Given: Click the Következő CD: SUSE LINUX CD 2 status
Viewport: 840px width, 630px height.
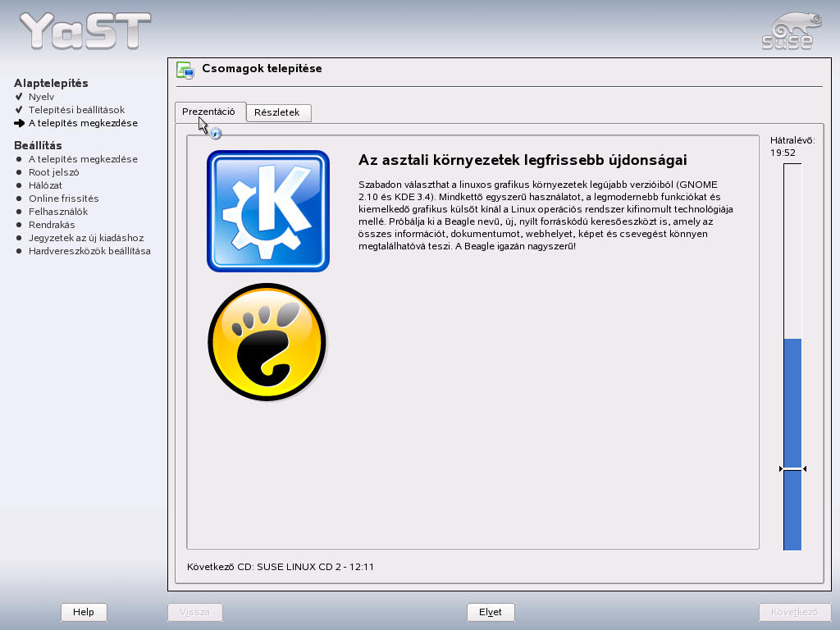Looking at the screenshot, I should pos(281,567).
